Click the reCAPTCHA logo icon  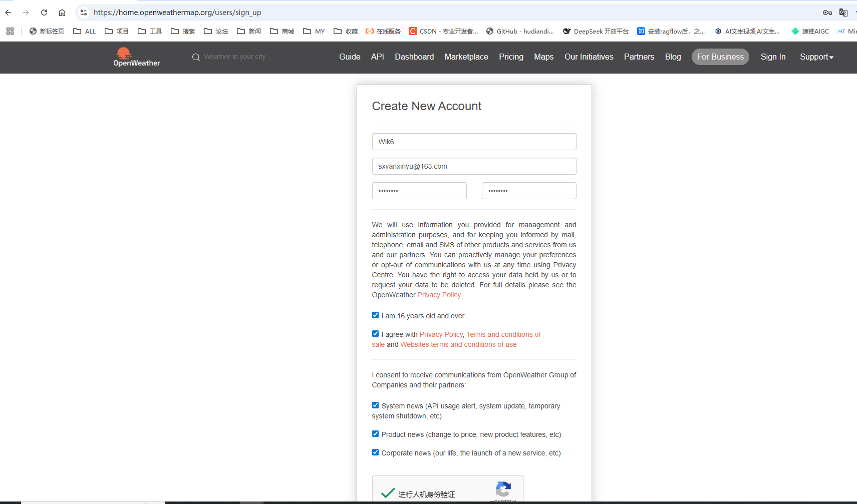(x=503, y=489)
